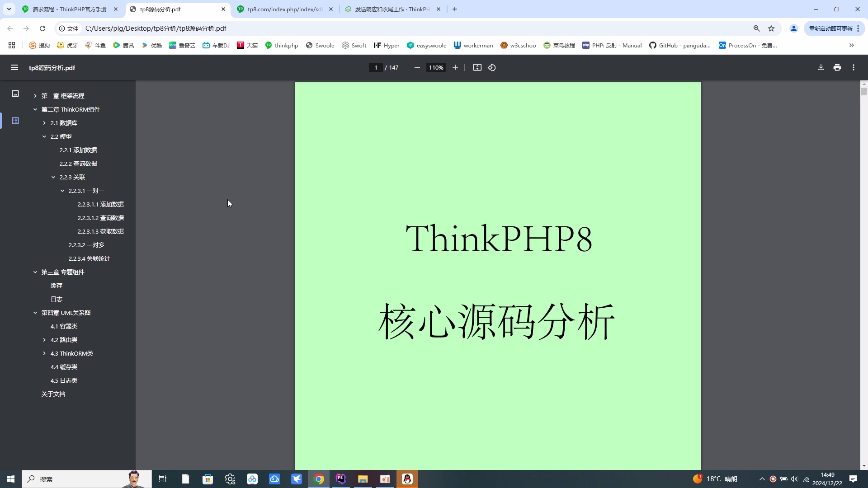Open the PDF viewer more options menu
The width and height of the screenshot is (868, 488).
[x=853, y=67]
